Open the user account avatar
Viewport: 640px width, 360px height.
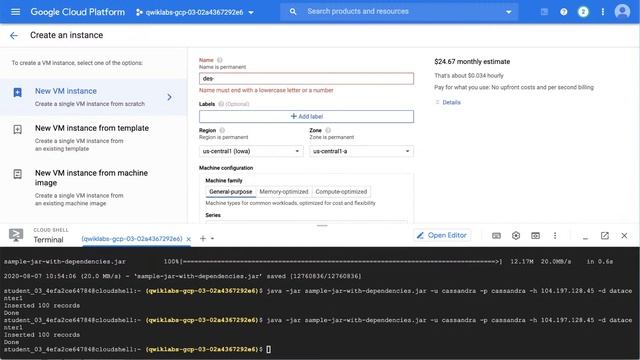coord(622,11)
